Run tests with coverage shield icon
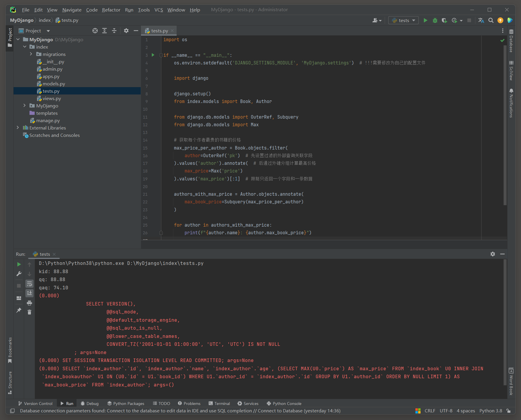This screenshot has width=521, height=420. pos(444,20)
